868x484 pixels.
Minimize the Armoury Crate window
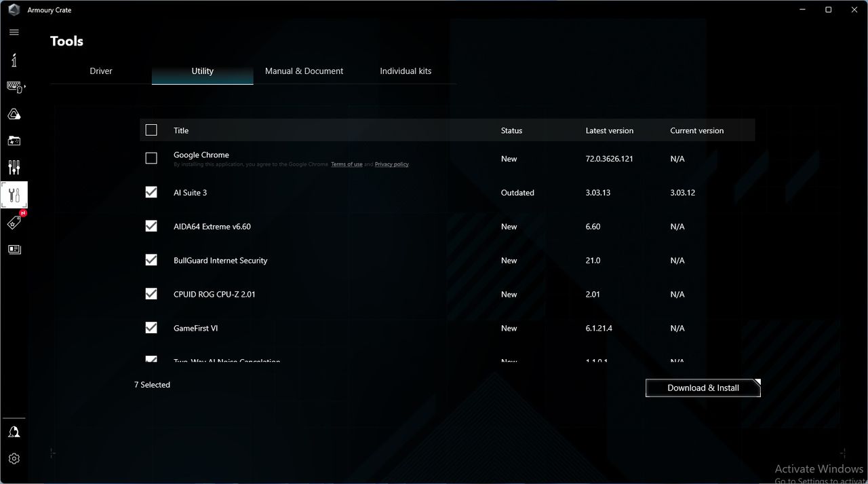pyautogui.click(x=802, y=10)
